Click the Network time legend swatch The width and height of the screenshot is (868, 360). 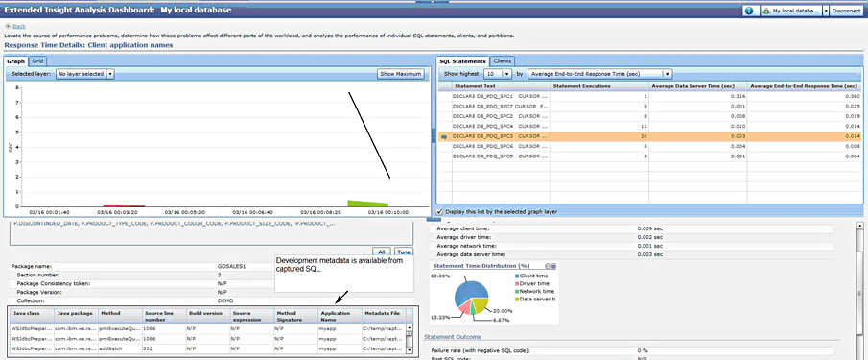click(x=517, y=291)
